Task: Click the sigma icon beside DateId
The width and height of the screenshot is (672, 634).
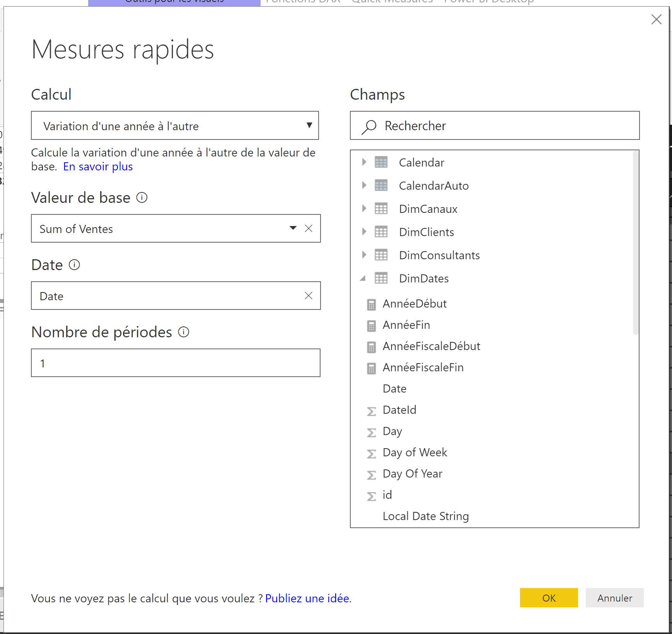Action: point(371,411)
